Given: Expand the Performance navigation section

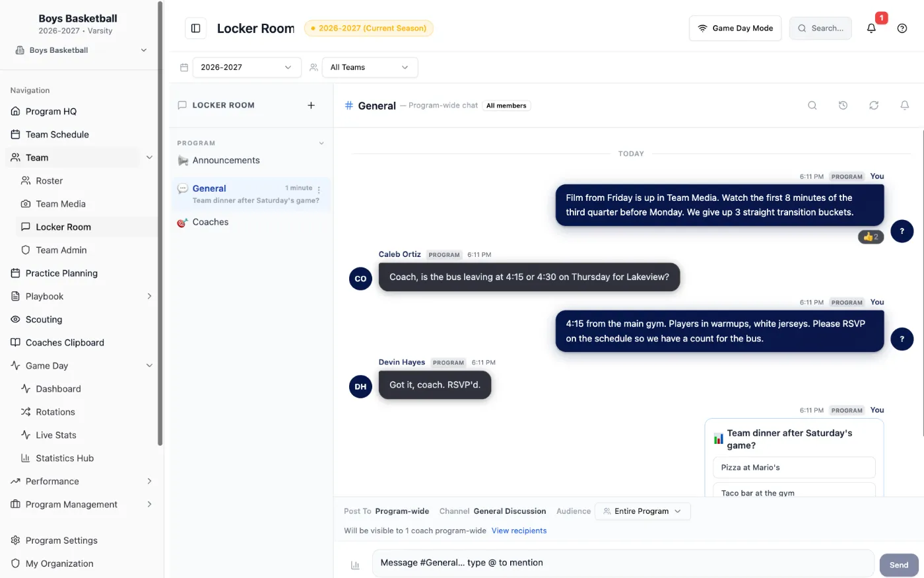Looking at the screenshot, I should 149,481.
